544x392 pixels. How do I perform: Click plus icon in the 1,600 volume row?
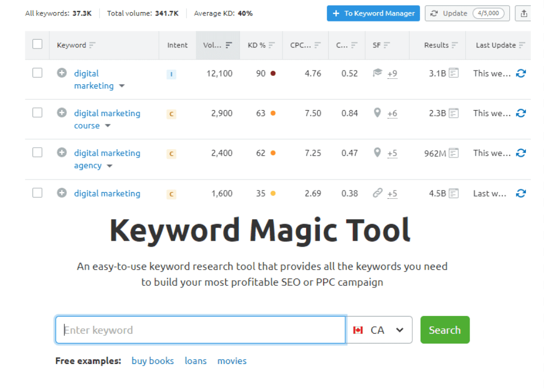pyautogui.click(x=62, y=193)
